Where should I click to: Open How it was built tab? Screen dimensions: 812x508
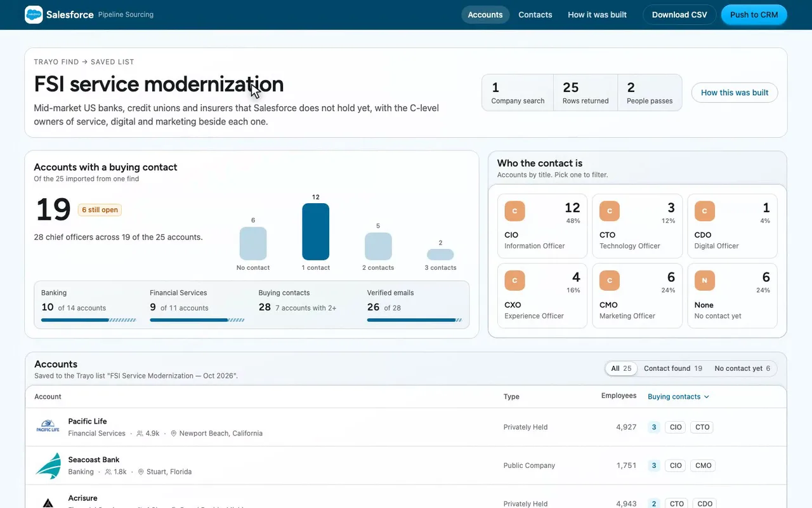pyautogui.click(x=597, y=15)
